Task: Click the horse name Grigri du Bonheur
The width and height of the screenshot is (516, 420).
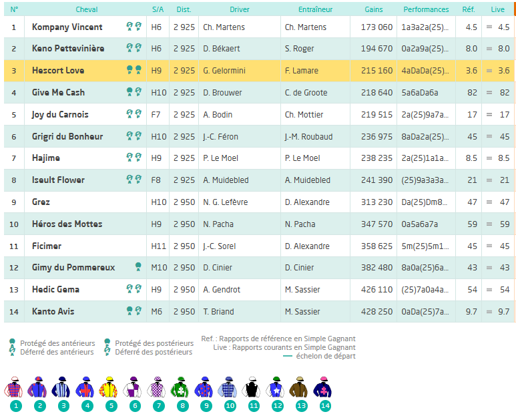Action: pos(67,136)
